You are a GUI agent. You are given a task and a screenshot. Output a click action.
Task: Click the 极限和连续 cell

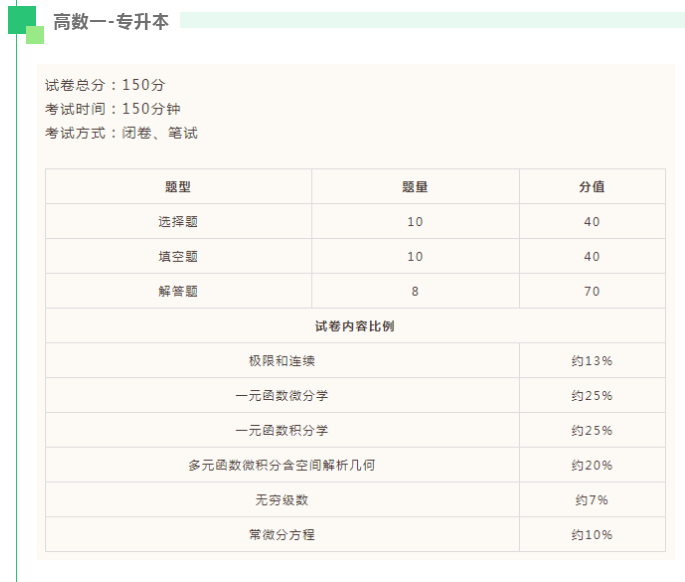(282, 361)
